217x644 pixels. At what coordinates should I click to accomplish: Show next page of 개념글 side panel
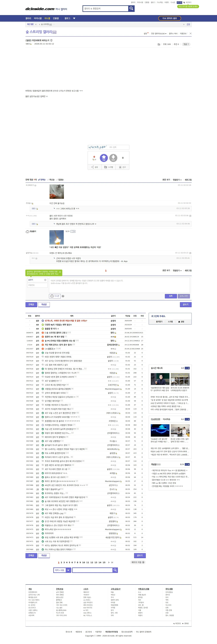pos(188,465)
